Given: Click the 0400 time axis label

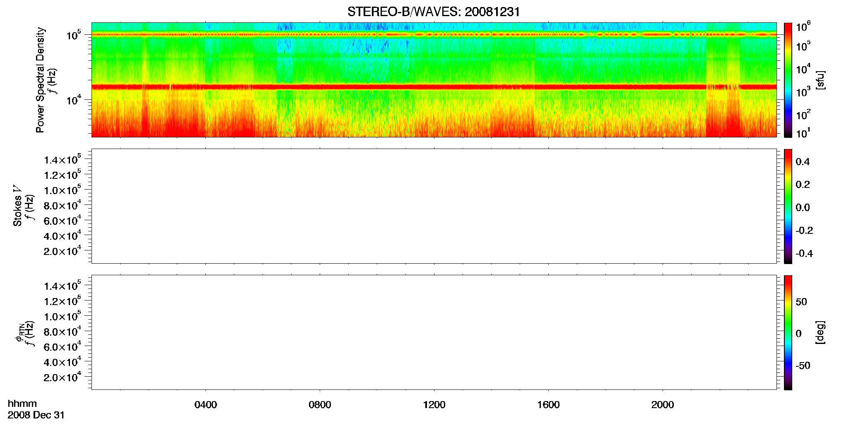Looking at the screenshot, I should (206, 405).
